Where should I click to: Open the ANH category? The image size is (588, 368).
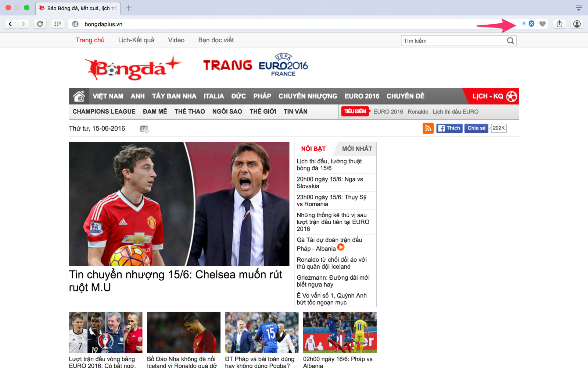[137, 96]
